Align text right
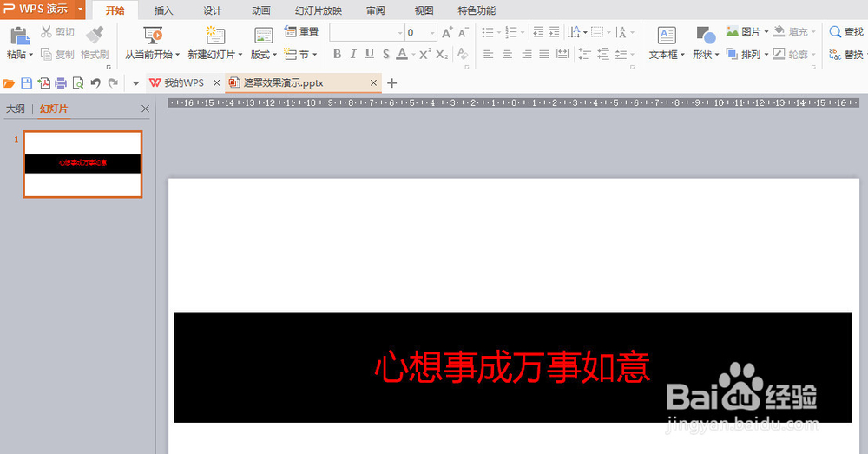 (527, 55)
